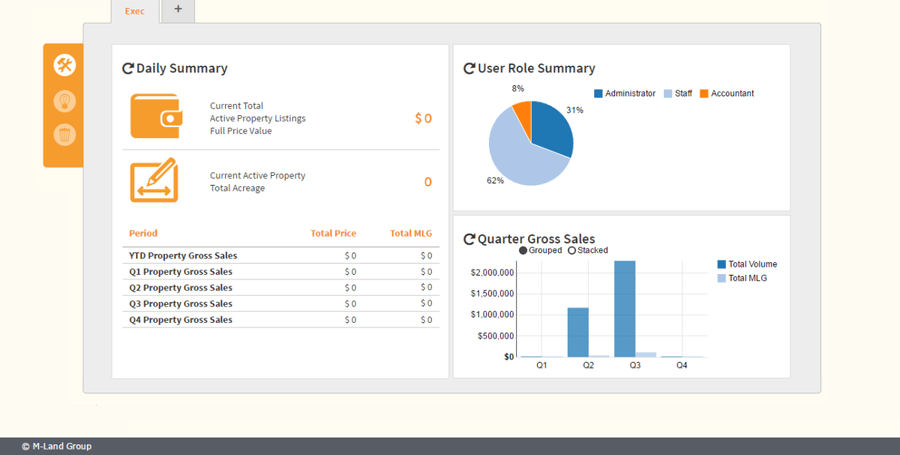Click the orange wallet icon
The image size is (900, 455).
[155, 117]
